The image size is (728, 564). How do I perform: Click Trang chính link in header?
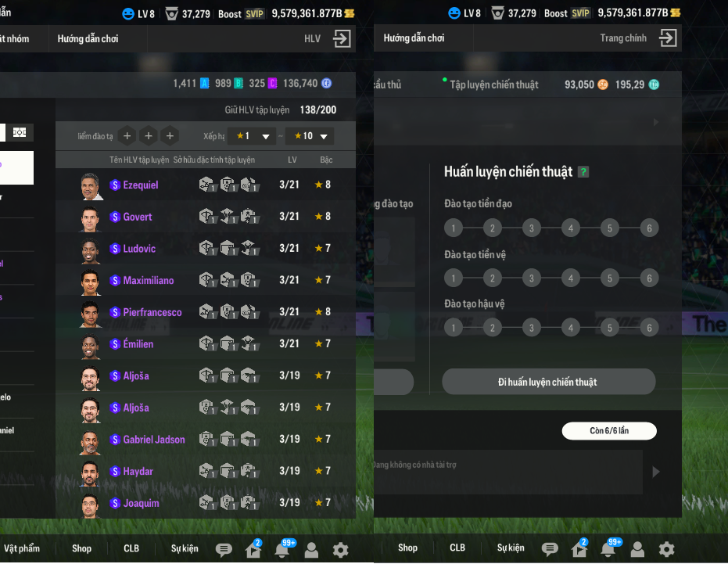pos(623,38)
